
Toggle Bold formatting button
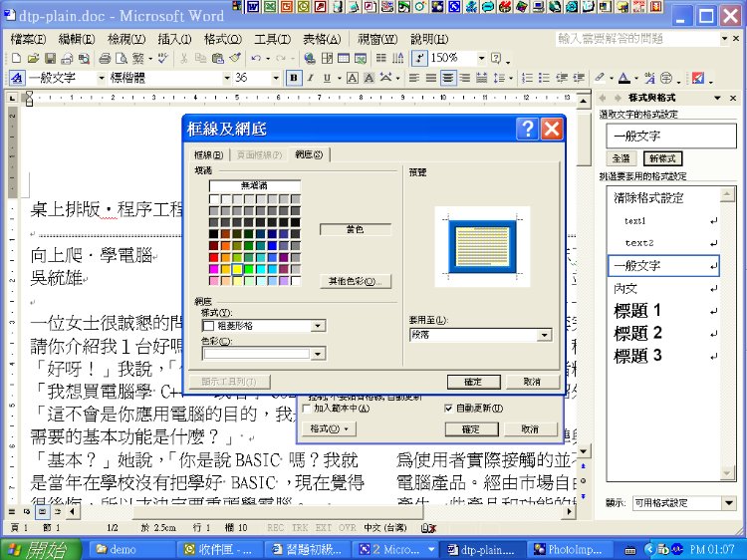point(294,78)
